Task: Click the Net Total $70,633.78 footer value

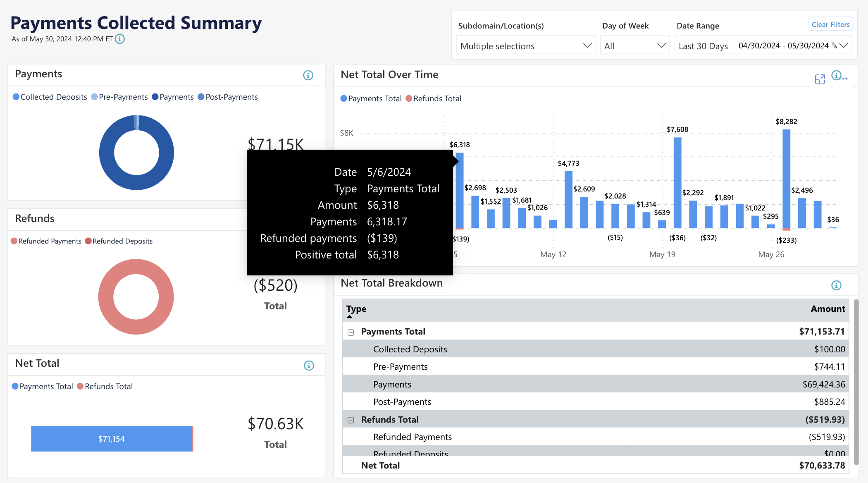Action: 822,465
